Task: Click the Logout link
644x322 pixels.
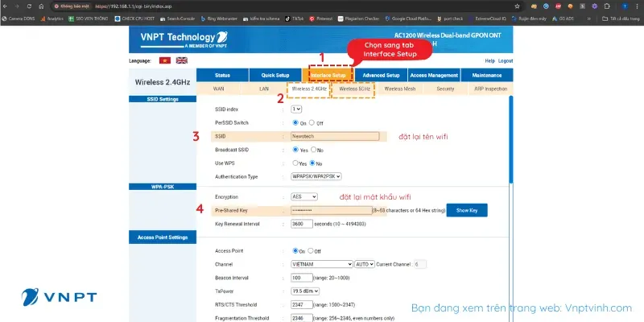Action: click(506, 61)
